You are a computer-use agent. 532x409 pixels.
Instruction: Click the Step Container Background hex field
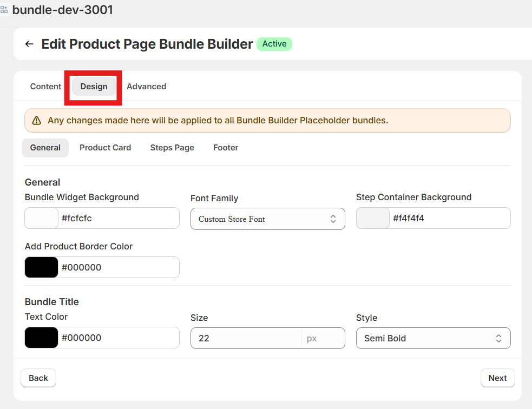pyautogui.click(x=449, y=218)
